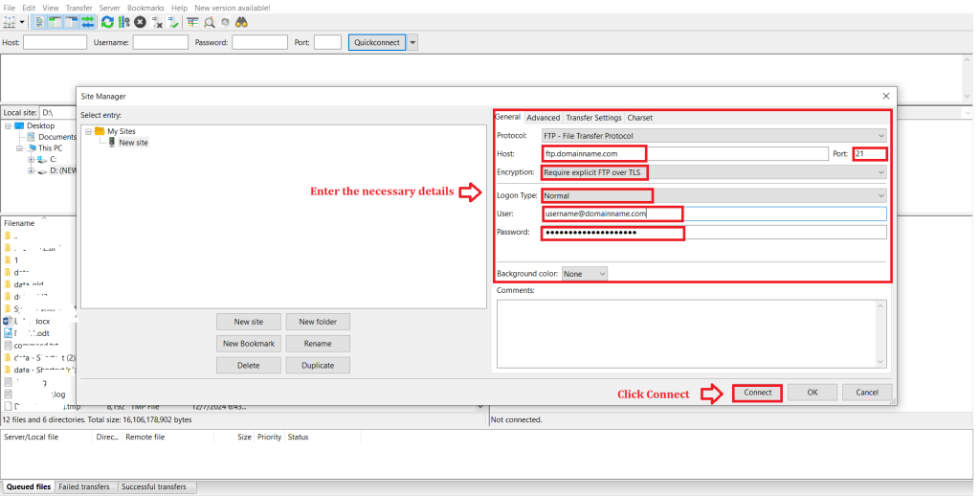Click the Quickconnect button
Image resolution: width=980 pixels, height=496 pixels.
point(377,42)
